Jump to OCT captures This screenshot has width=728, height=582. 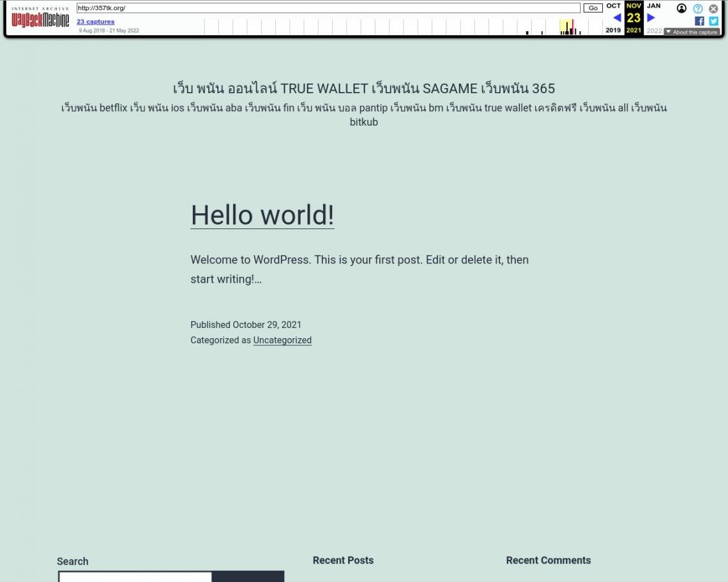tap(613, 6)
